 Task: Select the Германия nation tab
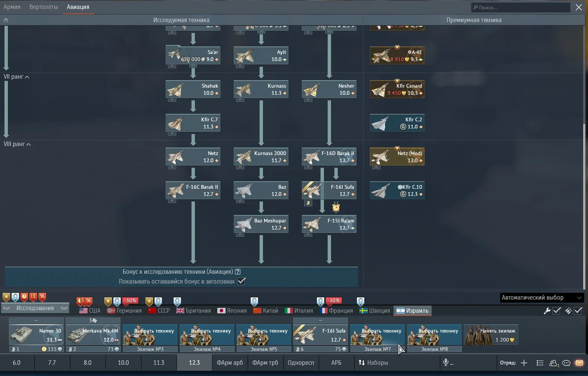point(125,310)
